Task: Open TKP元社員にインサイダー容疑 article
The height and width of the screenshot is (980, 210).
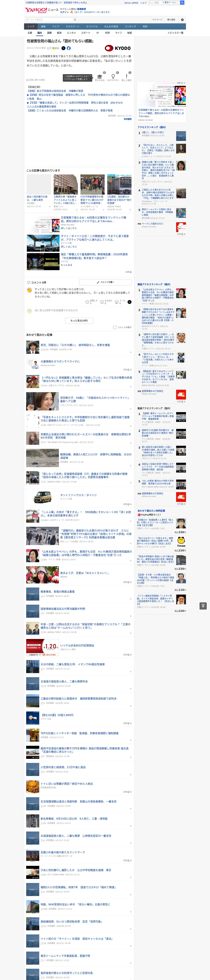Action: 80,733
